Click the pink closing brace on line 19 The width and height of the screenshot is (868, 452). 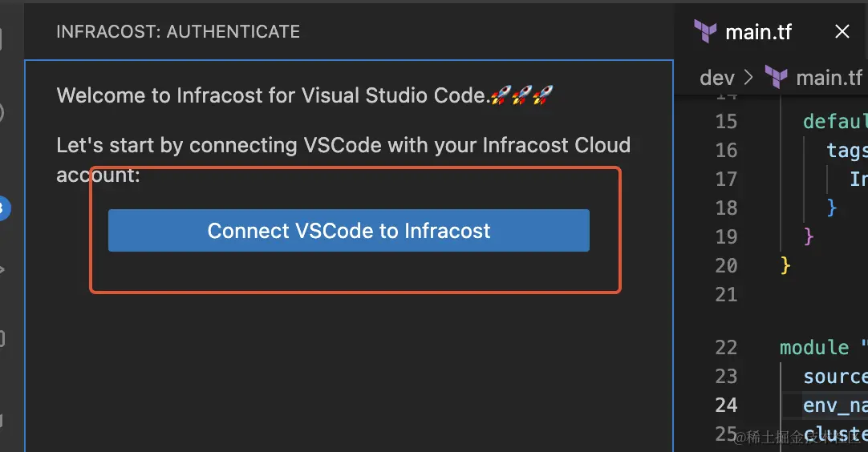click(x=808, y=236)
